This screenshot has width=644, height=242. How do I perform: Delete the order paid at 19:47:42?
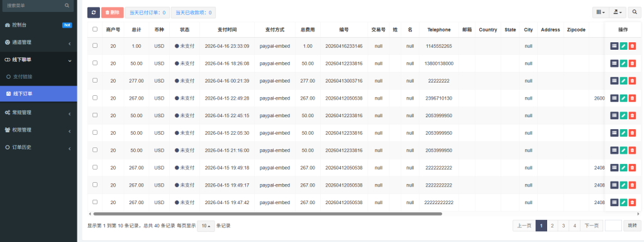pos(632,202)
